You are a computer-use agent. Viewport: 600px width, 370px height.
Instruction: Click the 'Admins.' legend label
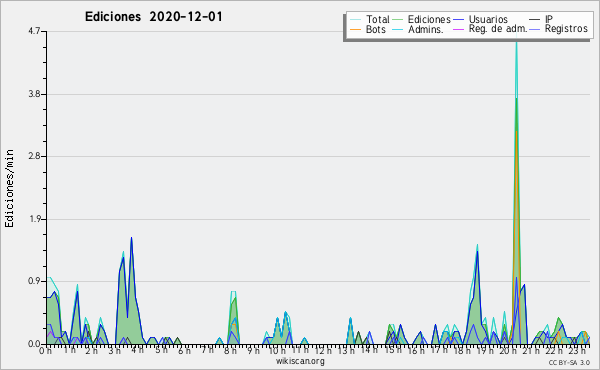(x=426, y=29)
